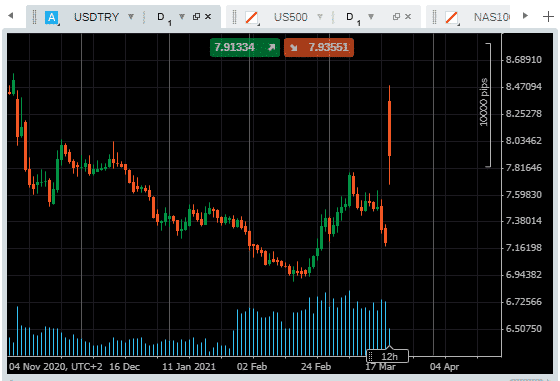Detach the USDTRY chart window
The image size is (560, 381).
click(196, 16)
